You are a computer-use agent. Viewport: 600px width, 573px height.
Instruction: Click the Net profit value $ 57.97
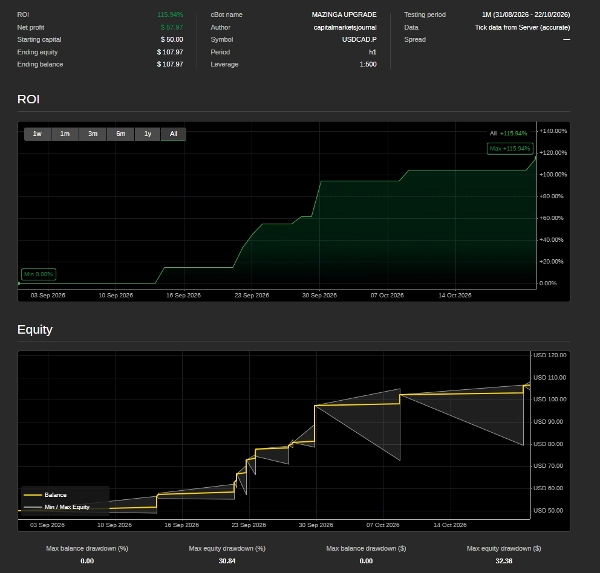pos(172,27)
